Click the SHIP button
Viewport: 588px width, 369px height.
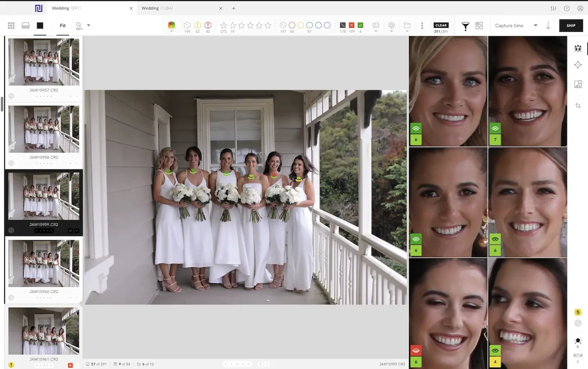pos(571,25)
